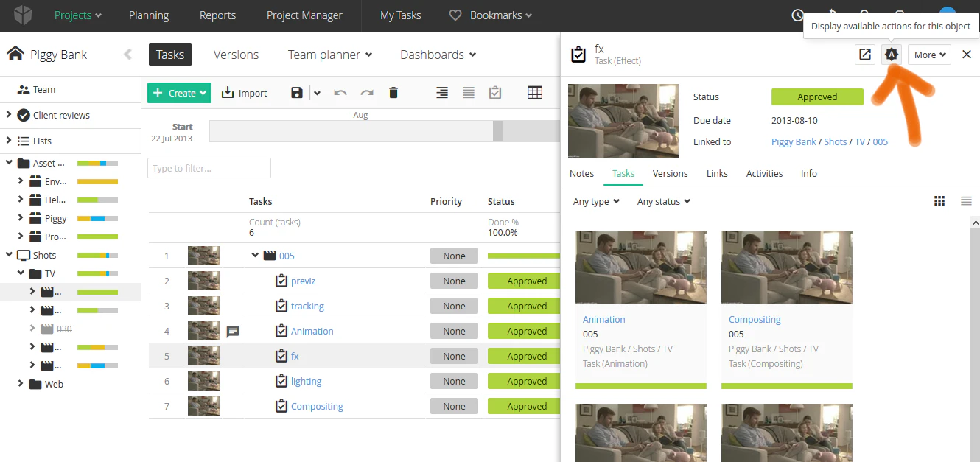Redo the last change
This screenshot has height=462, width=980.
tap(367, 93)
